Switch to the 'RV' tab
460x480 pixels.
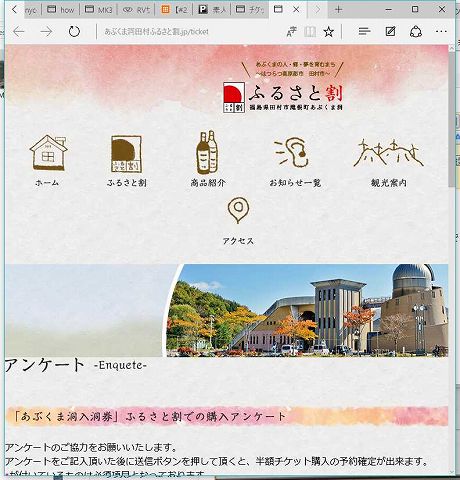[x=136, y=10]
